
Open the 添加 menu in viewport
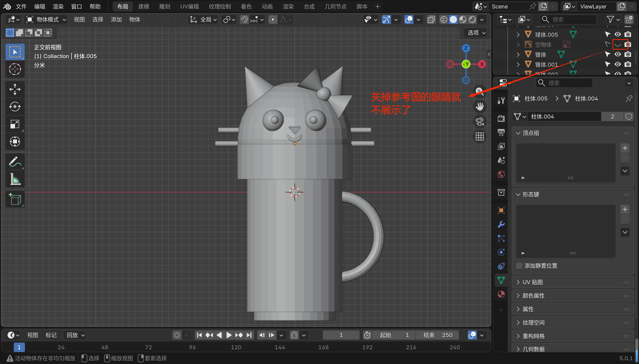[116, 19]
